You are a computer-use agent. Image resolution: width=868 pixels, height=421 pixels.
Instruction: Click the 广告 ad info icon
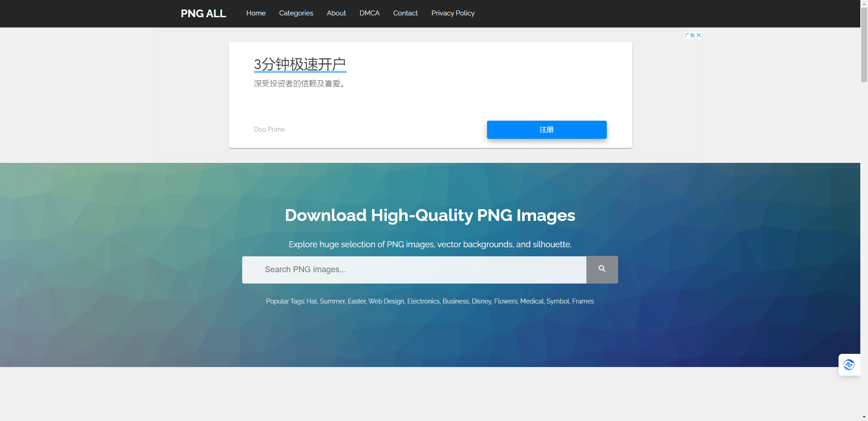pyautogui.click(x=690, y=35)
